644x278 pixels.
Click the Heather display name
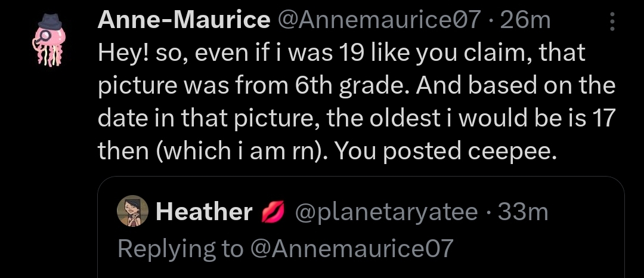(x=204, y=212)
